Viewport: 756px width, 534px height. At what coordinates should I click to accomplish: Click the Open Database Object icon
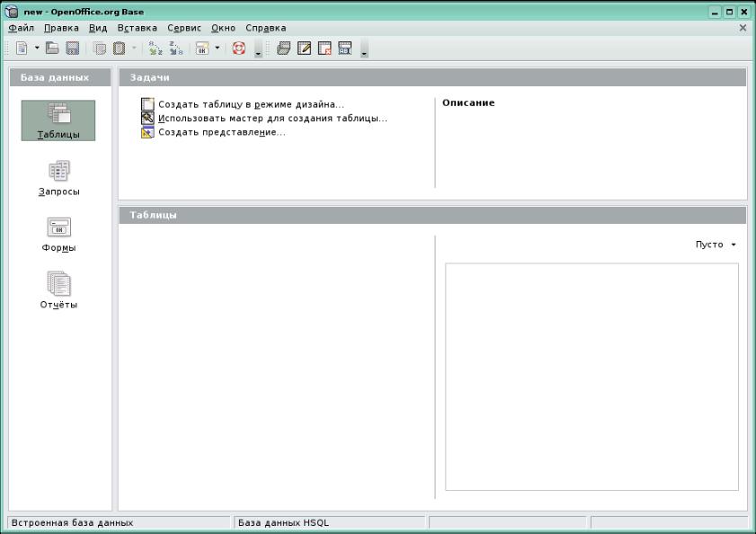click(283, 48)
